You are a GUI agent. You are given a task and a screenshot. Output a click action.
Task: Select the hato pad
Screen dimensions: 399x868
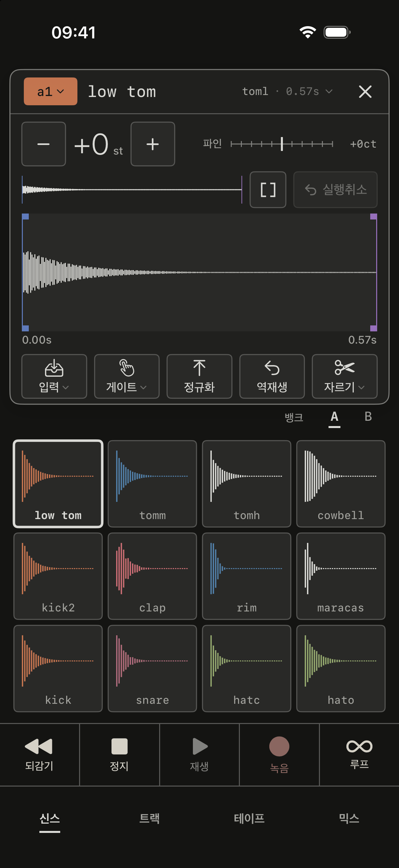click(341, 668)
